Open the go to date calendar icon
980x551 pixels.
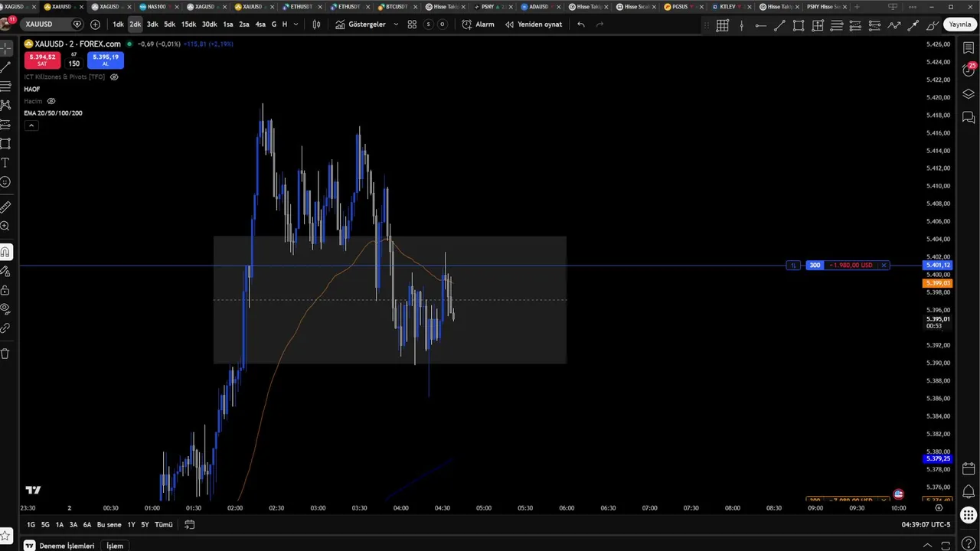tap(190, 525)
